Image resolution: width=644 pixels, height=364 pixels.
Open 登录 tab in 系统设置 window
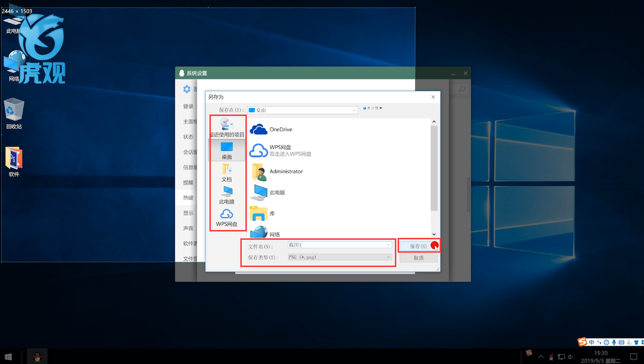188,106
